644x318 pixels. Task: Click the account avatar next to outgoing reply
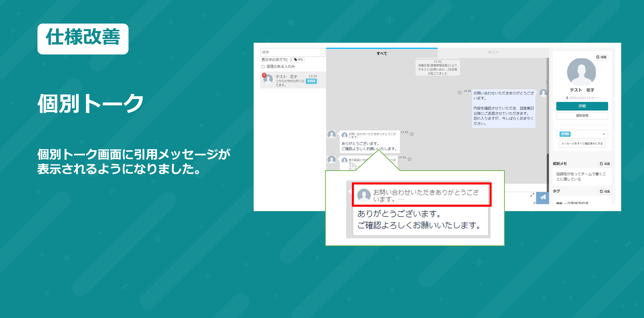[543, 93]
